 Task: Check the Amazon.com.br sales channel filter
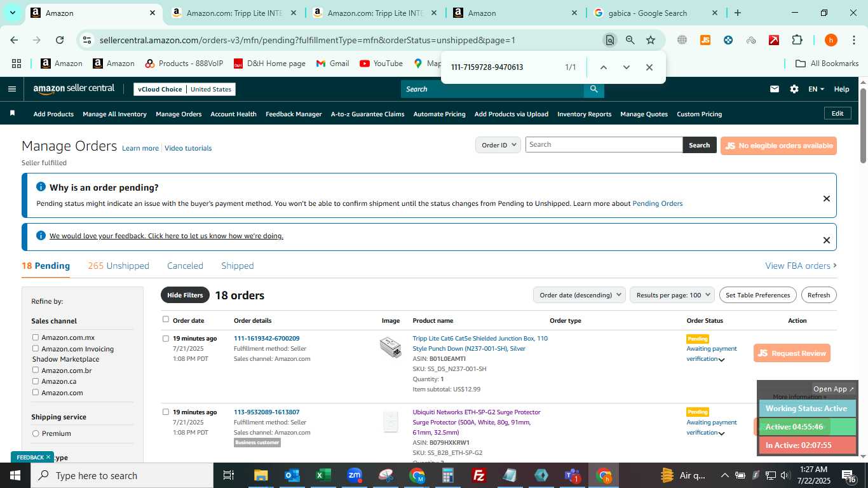click(x=36, y=370)
